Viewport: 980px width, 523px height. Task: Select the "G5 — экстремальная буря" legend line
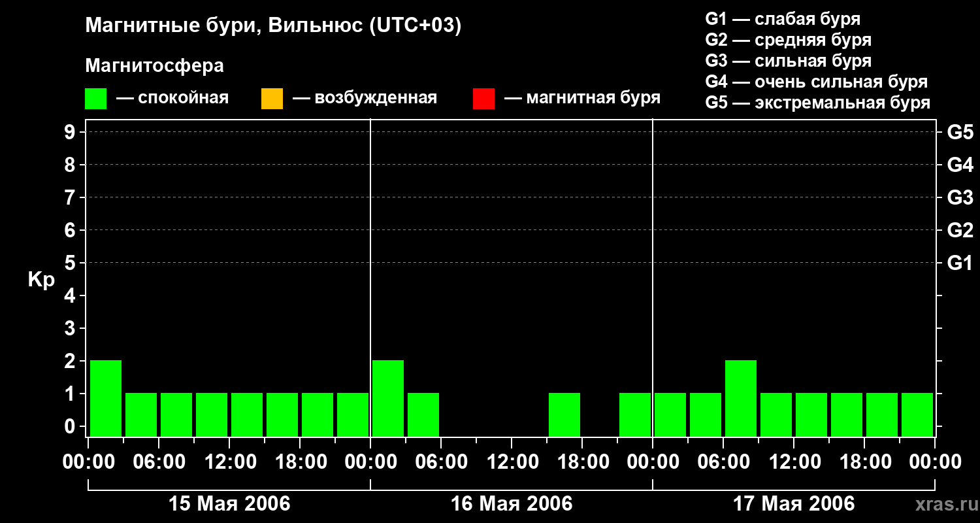pos(818,103)
